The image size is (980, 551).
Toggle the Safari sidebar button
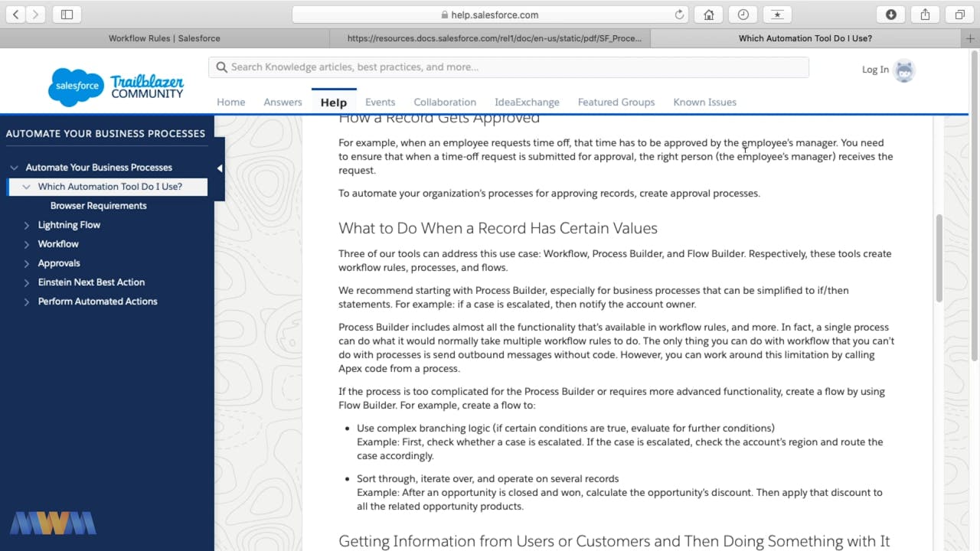coord(67,15)
